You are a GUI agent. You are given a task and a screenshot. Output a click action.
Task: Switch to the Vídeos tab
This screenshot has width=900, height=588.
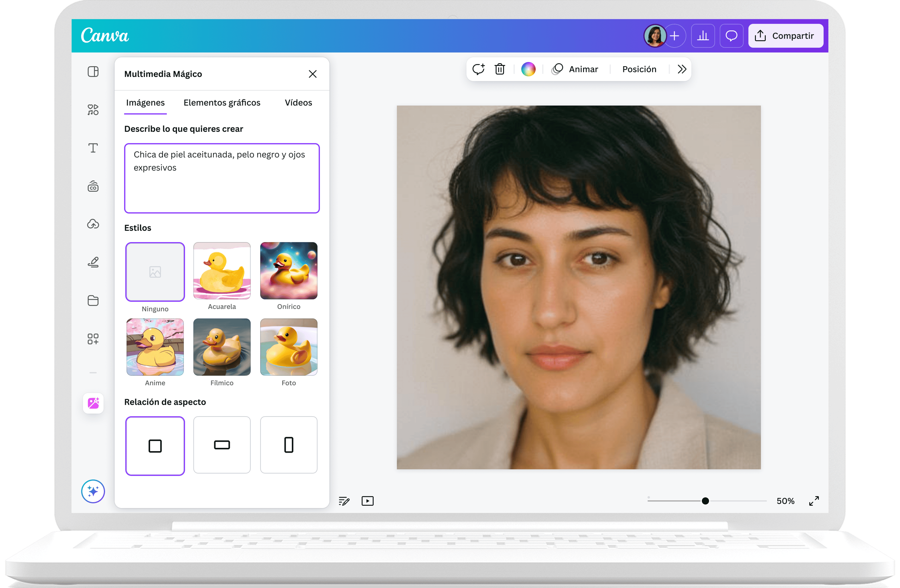click(298, 103)
